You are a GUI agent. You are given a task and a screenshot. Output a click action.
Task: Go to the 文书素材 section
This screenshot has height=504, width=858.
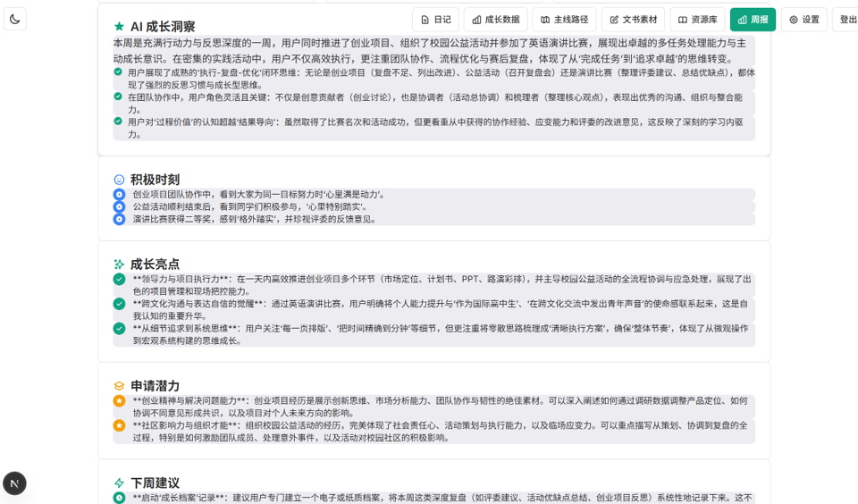click(x=634, y=20)
